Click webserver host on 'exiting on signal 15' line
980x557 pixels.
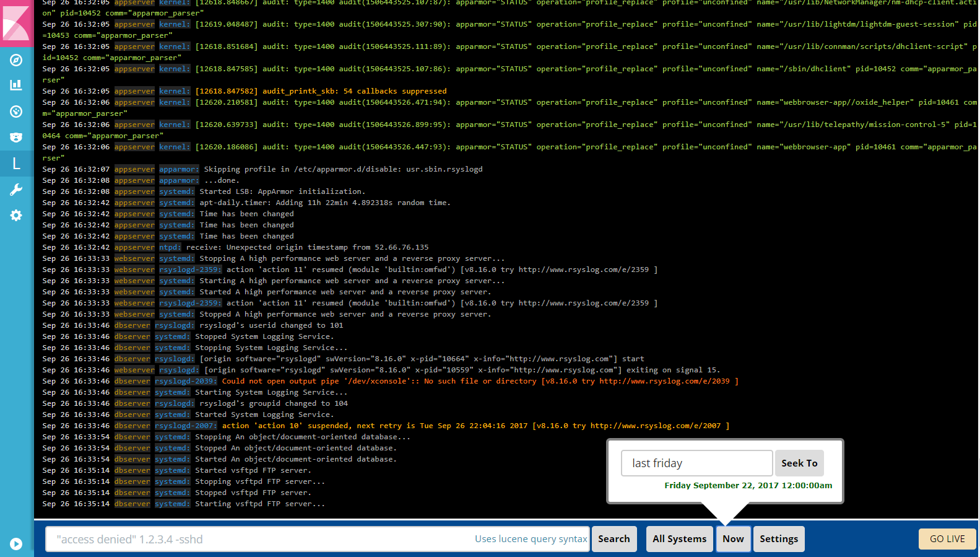134,370
